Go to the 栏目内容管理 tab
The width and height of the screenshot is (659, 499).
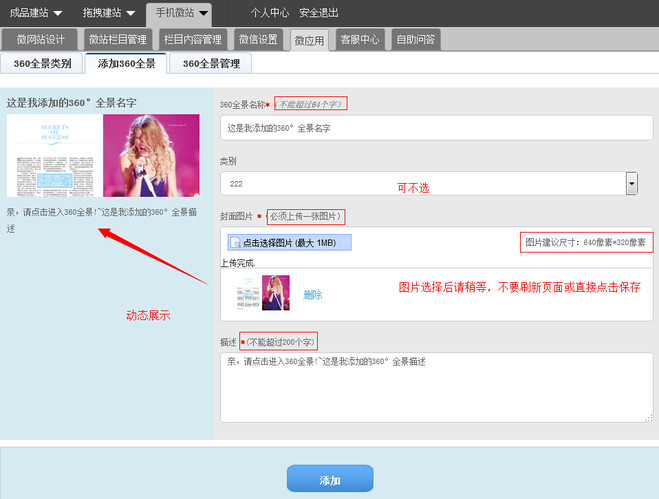click(193, 40)
